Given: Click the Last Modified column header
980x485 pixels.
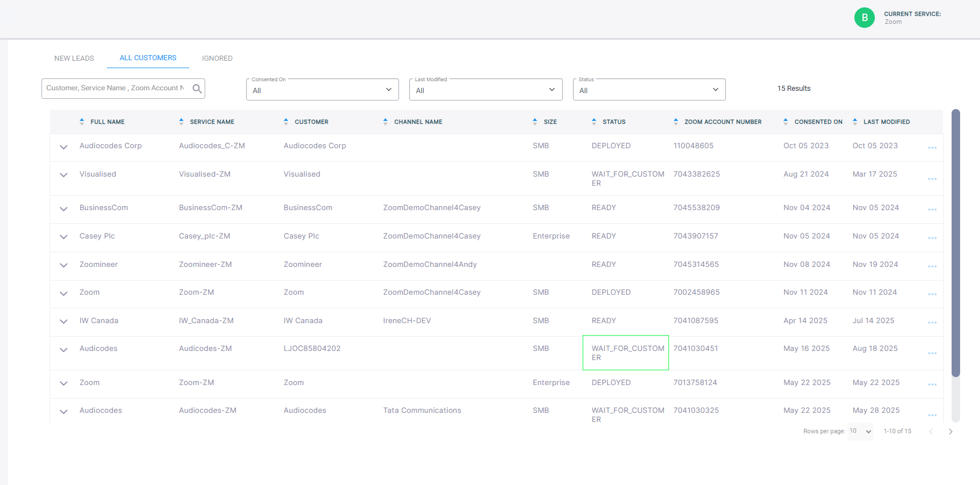Looking at the screenshot, I should (x=887, y=122).
